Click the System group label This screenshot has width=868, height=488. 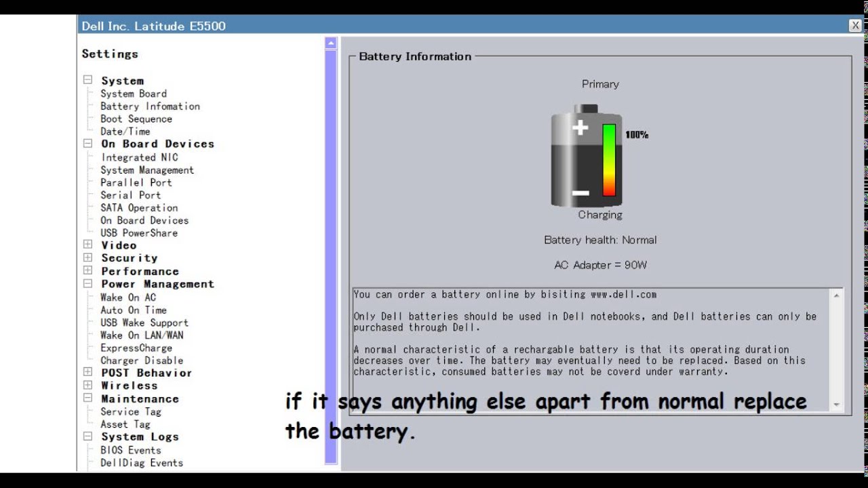(x=123, y=81)
